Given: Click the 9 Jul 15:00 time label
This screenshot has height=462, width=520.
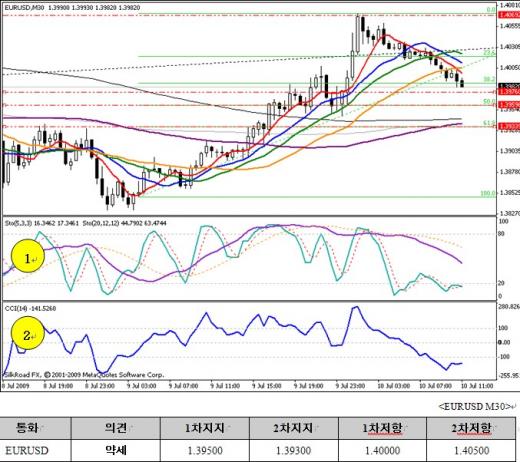Looking at the screenshot, I should [267, 386].
